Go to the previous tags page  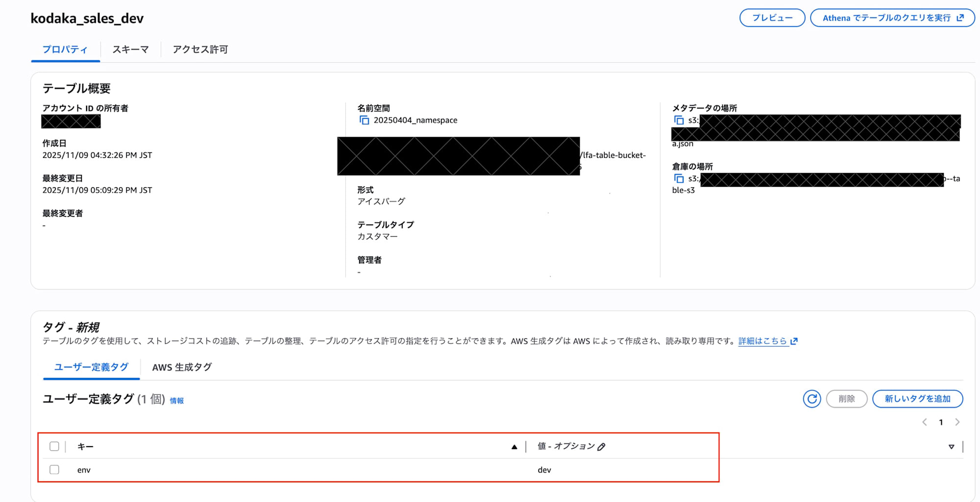(x=924, y=422)
